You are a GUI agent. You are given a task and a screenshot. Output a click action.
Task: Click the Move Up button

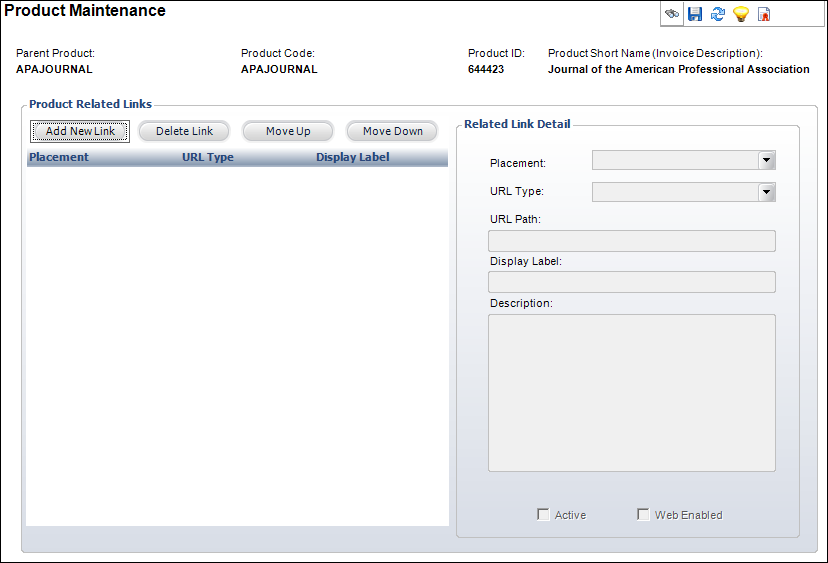(x=288, y=131)
